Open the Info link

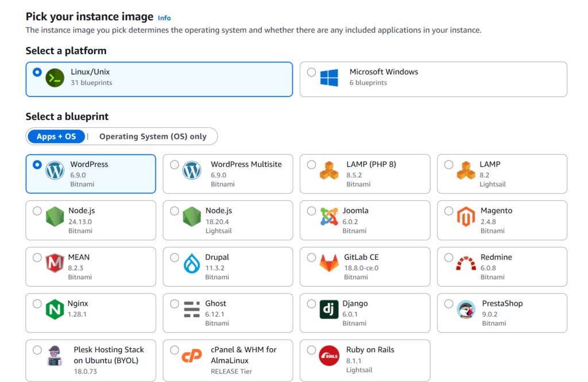pyautogui.click(x=164, y=18)
